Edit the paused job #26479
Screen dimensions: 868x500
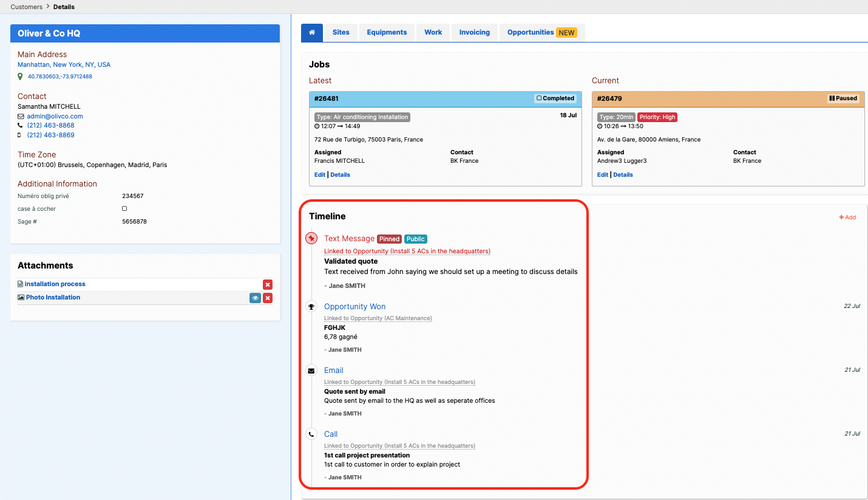603,175
